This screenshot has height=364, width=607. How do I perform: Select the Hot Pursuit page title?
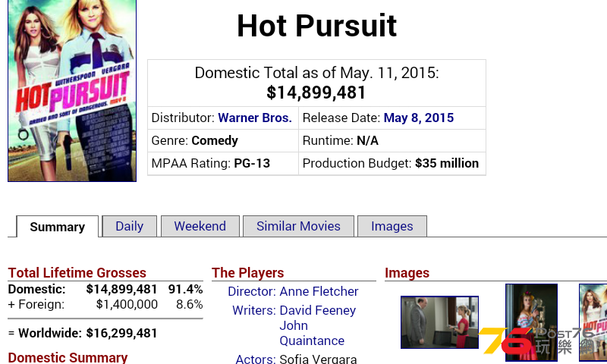[x=316, y=26]
